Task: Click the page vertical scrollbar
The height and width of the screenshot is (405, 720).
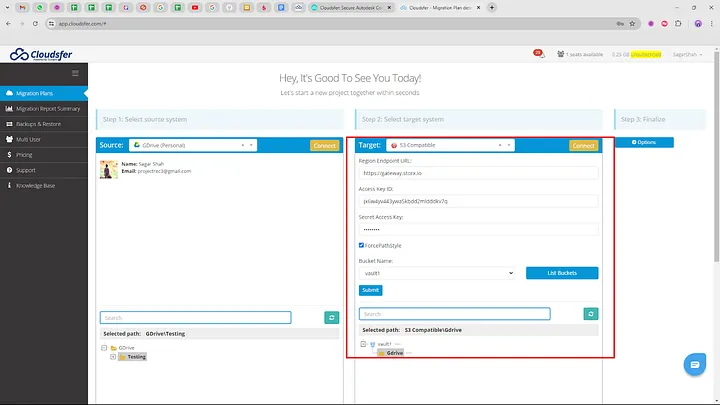Action: coord(716,156)
